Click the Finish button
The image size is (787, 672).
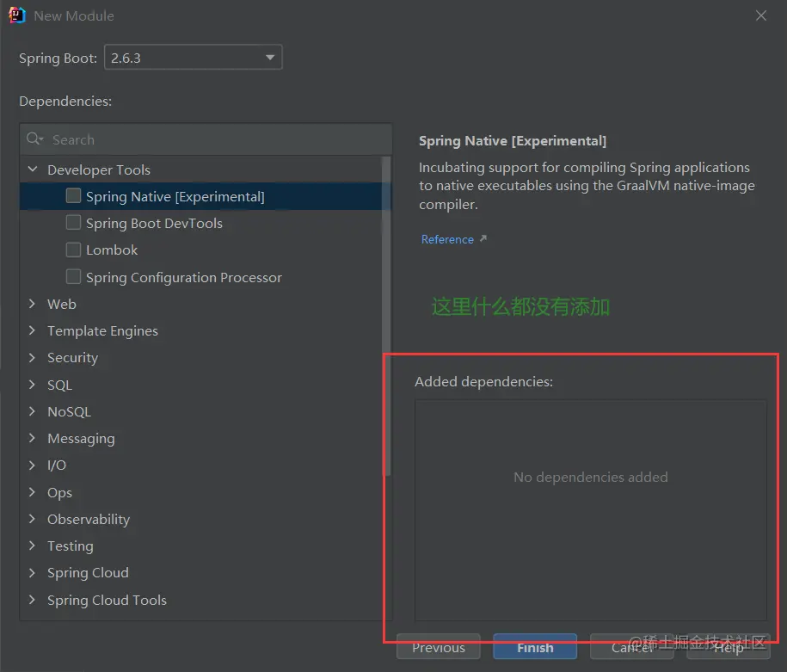pyautogui.click(x=535, y=647)
